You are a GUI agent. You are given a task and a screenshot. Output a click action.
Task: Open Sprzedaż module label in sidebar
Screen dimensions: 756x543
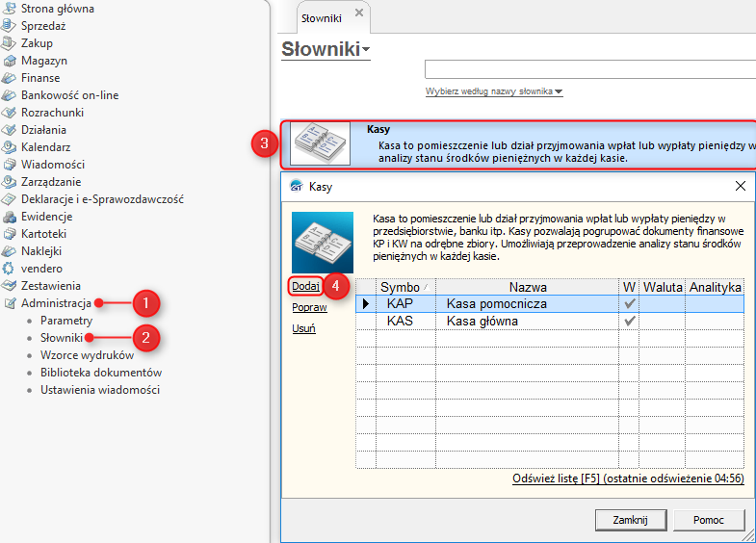(x=43, y=26)
